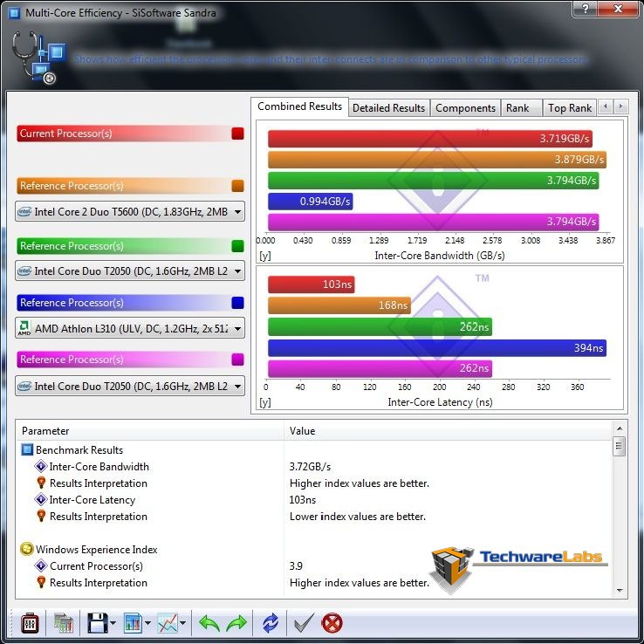This screenshot has width=644, height=644.
Task: Click the latency chart [y] axis toggle
Action: click(265, 402)
